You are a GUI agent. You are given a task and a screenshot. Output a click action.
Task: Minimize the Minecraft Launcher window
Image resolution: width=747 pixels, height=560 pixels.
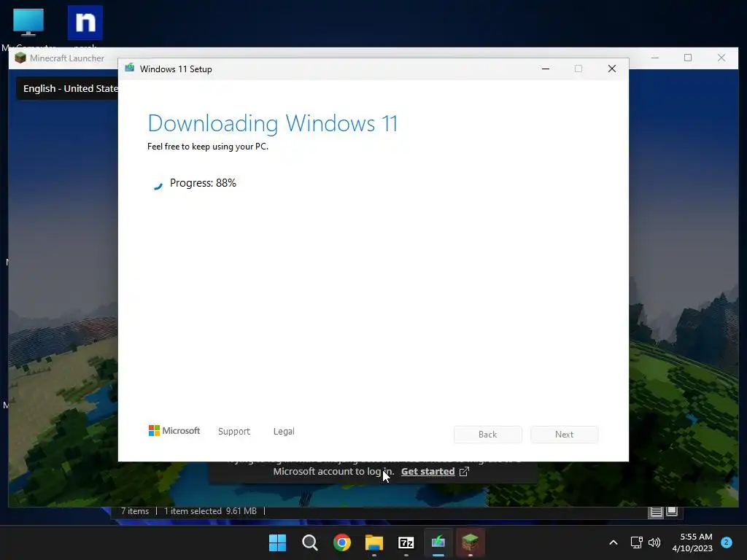click(655, 58)
